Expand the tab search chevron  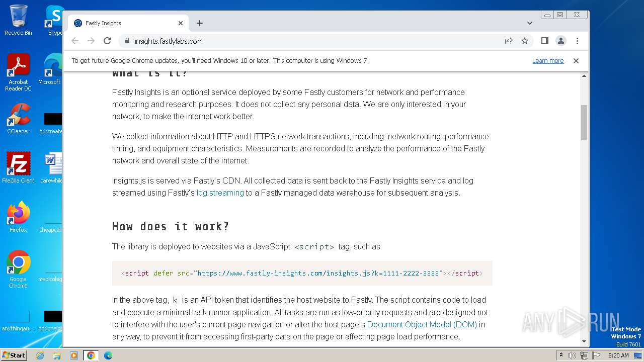coord(530,23)
